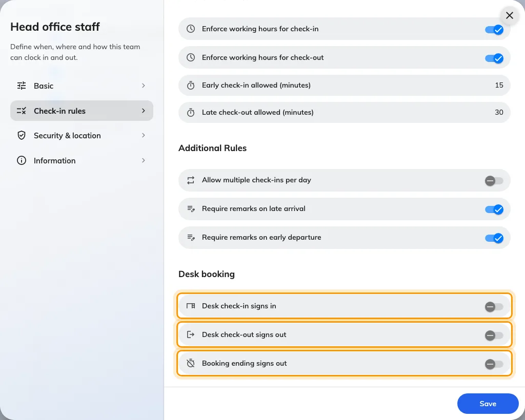Click the shield icon beside Security & location

coord(22,135)
